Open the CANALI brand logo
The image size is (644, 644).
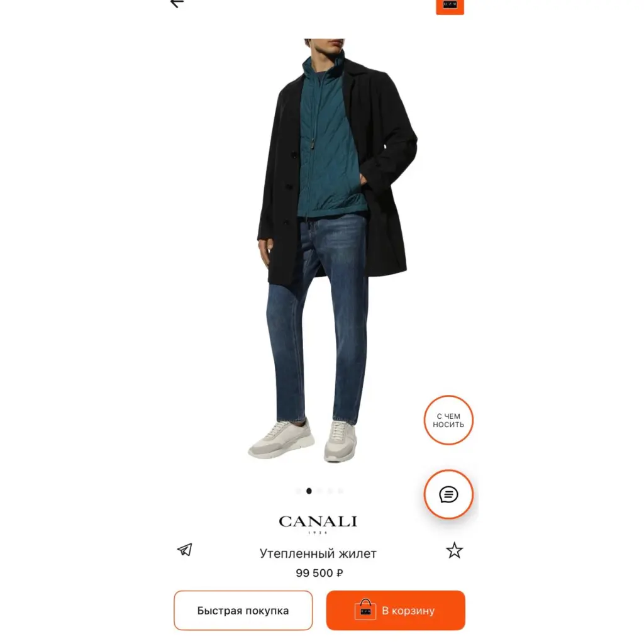pyautogui.click(x=318, y=524)
